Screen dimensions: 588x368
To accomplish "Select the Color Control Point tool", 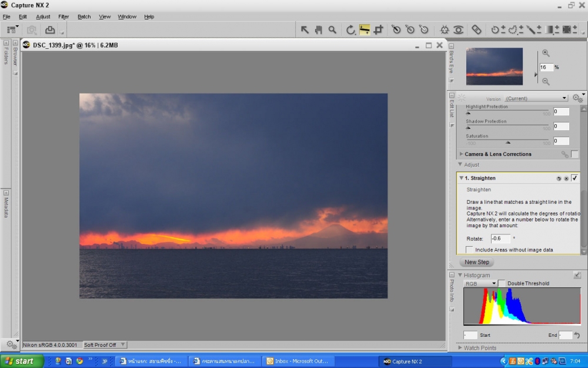I will 445,29.
